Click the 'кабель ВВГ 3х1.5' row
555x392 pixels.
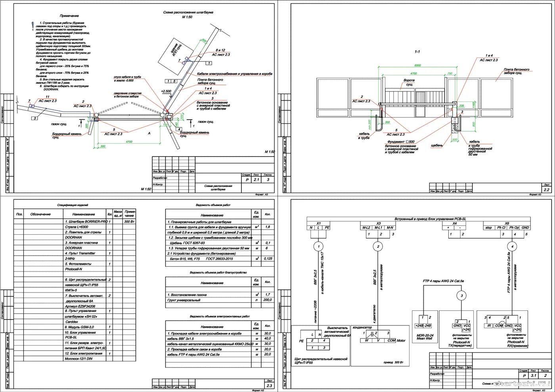(x=220, y=338)
